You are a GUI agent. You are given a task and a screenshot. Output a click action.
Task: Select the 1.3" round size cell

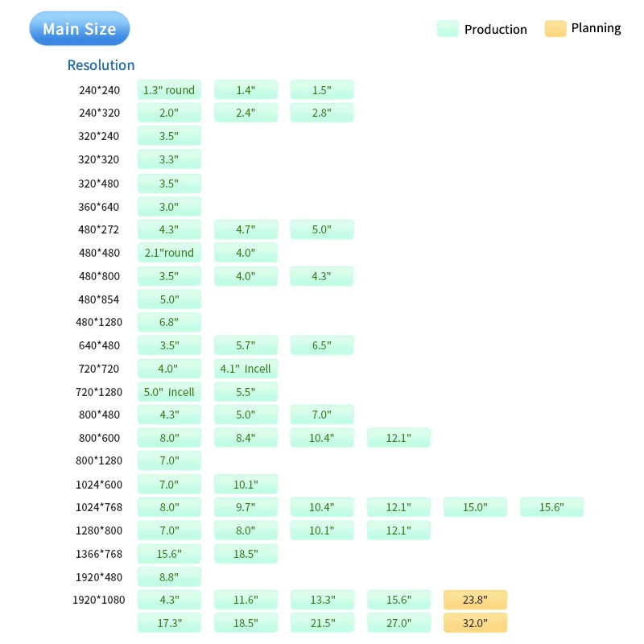pos(169,90)
